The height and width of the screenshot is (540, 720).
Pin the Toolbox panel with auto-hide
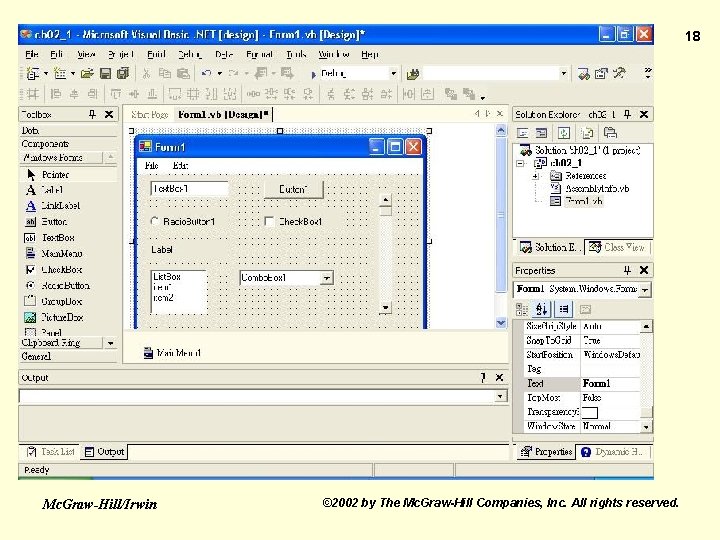tap(92, 114)
